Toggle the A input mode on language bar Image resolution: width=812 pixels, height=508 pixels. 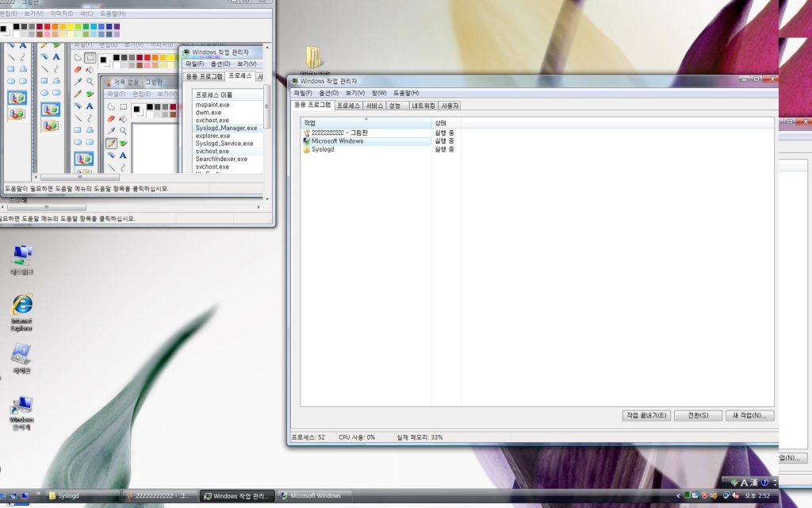coord(744,483)
